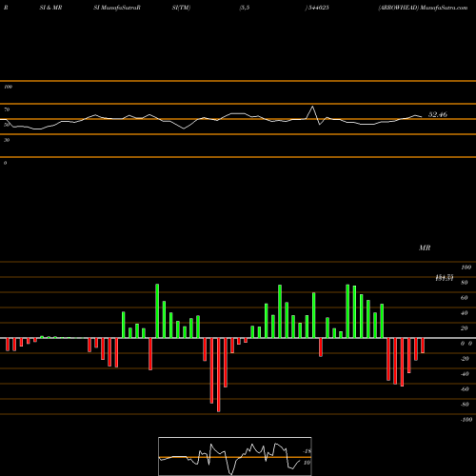Image resolution: width=476 pixels, height=476 pixels.
Task: Click the MR panel label
Action: 425,248
